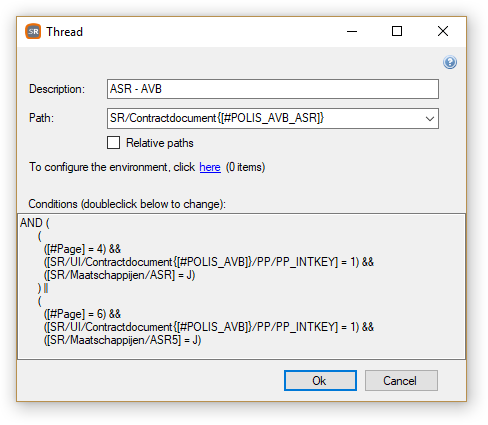Click the Description input field

point(273,89)
